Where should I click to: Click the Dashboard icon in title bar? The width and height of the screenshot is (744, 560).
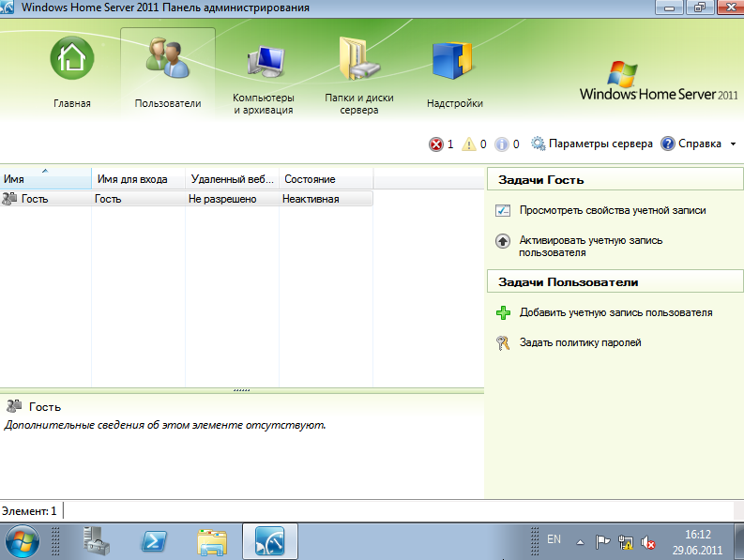pyautogui.click(x=7, y=7)
